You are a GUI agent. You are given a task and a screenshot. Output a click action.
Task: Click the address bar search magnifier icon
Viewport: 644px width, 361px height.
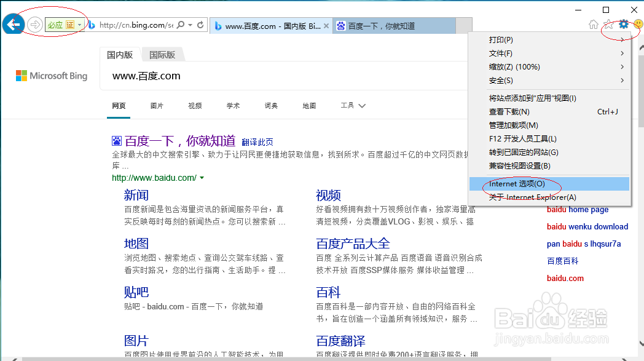[x=180, y=25]
